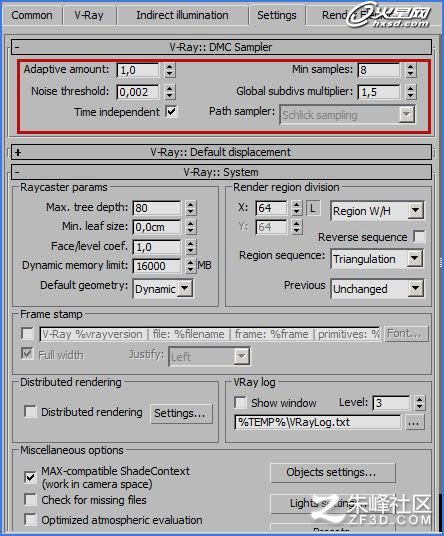Click the Objects settings... button

tap(333, 473)
